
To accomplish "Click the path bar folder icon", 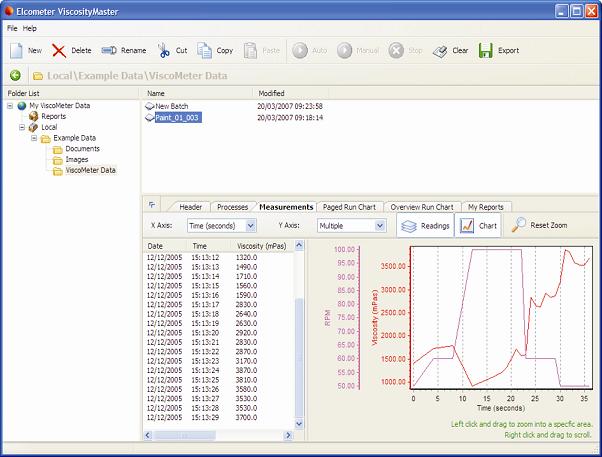I will [38, 76].
